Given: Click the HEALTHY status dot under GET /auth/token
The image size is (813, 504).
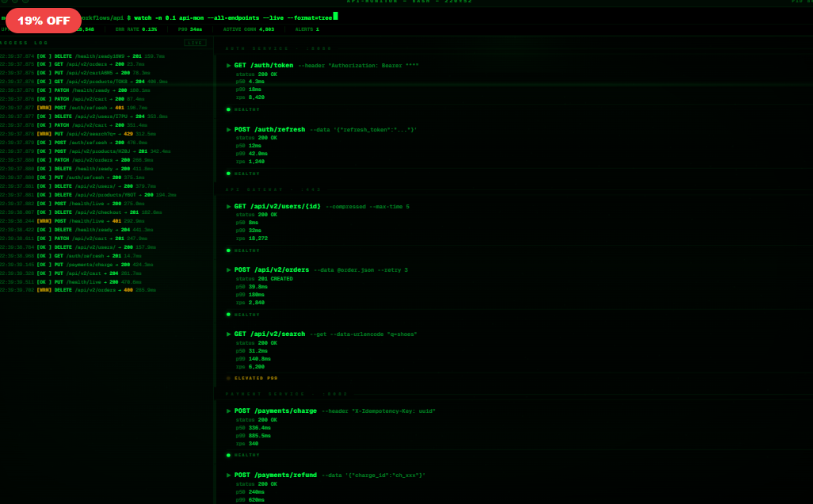Looking at the screenshot, I should (x=229, y=109).
